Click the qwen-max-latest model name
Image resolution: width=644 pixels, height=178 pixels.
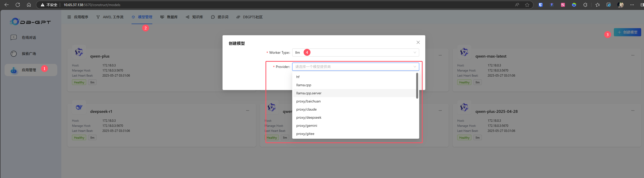coord(491,56)
